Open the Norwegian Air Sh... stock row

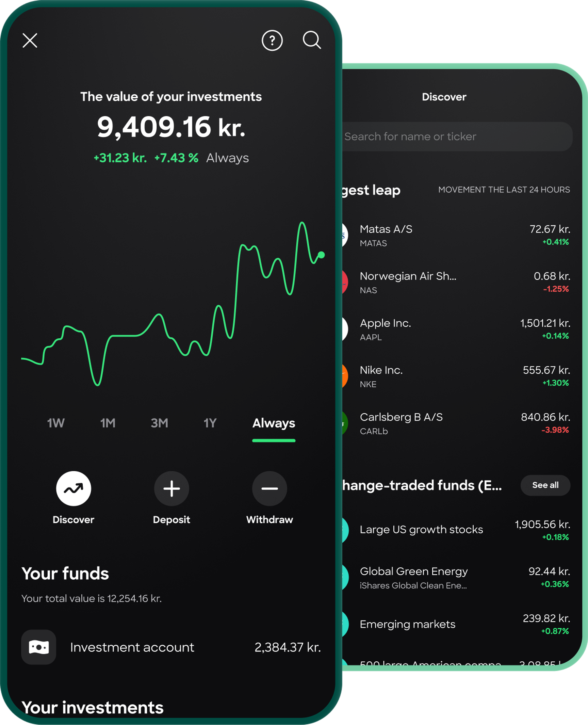tap(456, 282)
